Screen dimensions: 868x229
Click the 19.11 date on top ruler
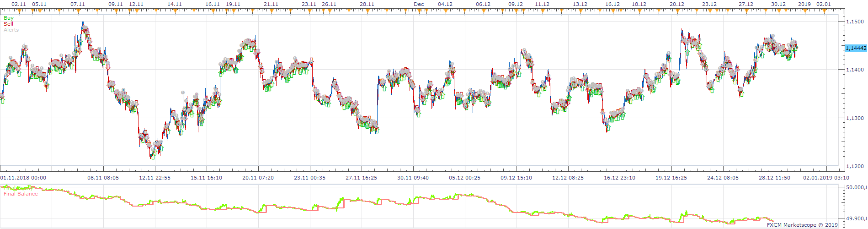(233, 4)
